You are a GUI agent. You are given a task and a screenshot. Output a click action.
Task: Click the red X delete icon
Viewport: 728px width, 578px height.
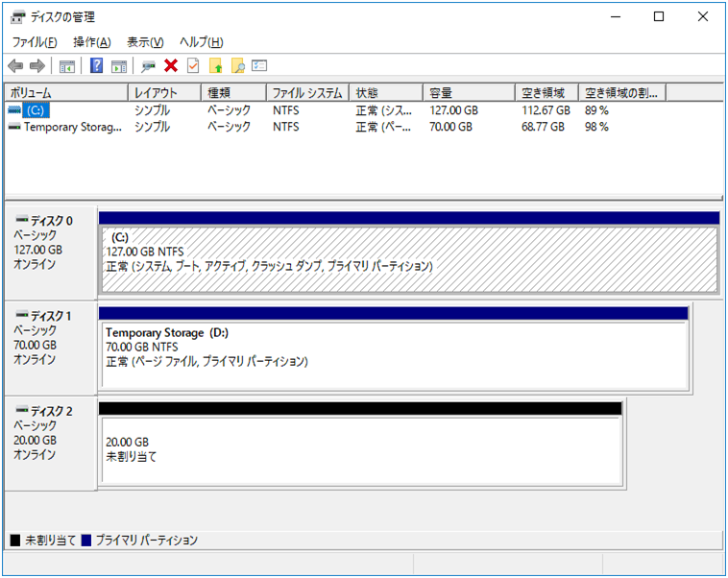(x=171, y=66)
